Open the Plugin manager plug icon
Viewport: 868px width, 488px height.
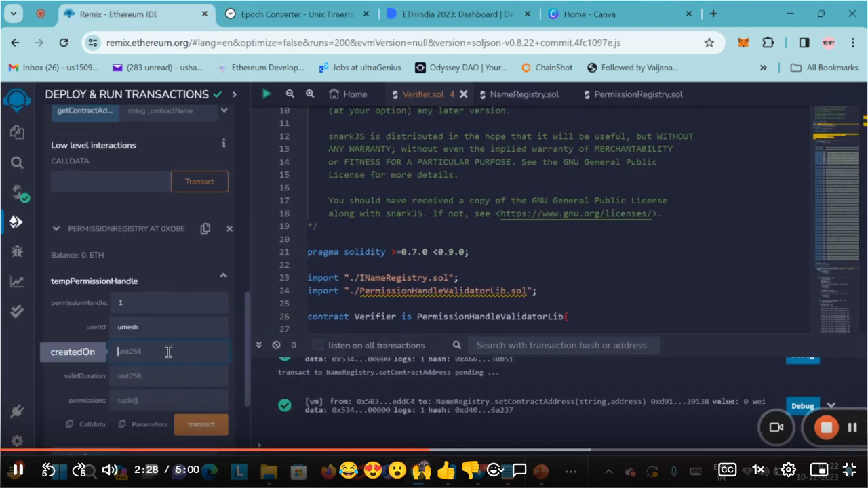pyautogui.click(x=17, y=411)
